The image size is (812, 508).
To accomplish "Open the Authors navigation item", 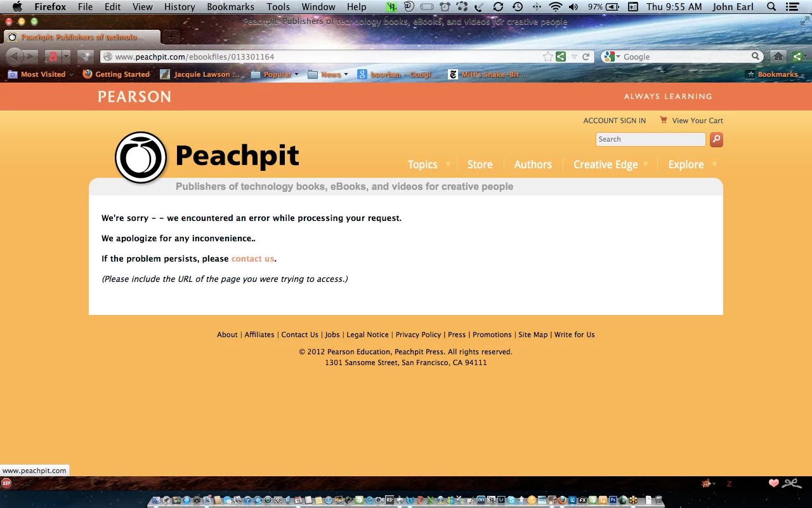I will [x=533, y=164].
